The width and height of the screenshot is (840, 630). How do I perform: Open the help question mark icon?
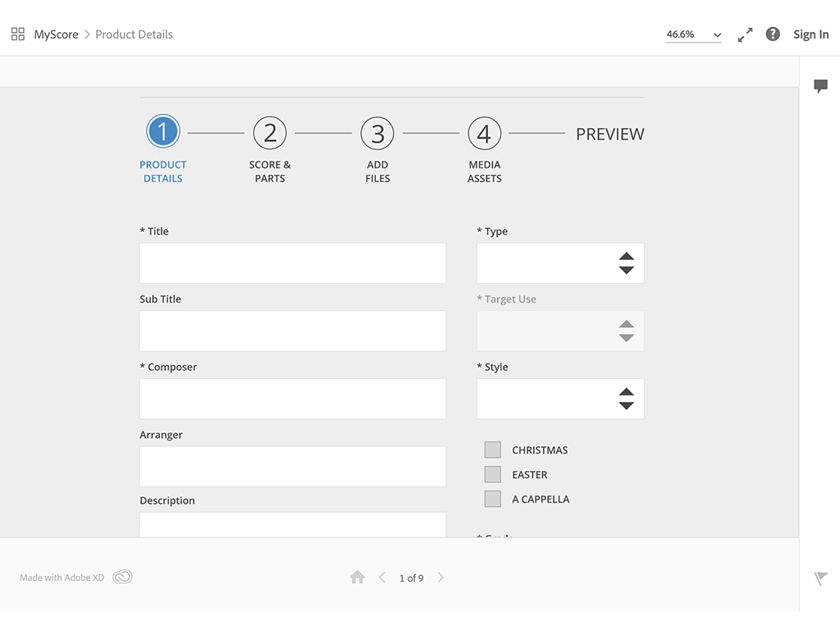click(x=773, y=34)
